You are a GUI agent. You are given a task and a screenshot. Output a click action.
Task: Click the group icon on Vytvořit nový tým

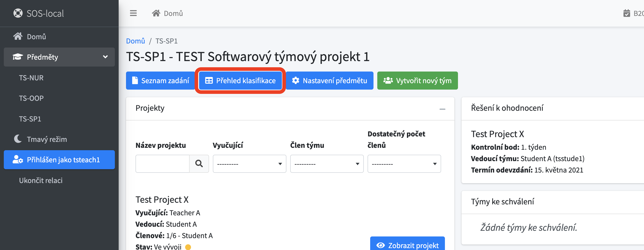pos(388,81)
